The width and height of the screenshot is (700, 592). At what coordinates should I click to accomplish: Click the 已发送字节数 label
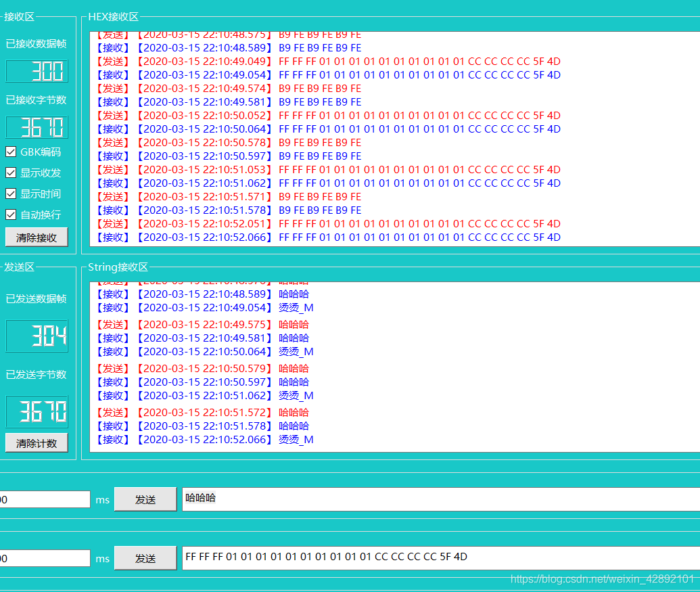36,374
